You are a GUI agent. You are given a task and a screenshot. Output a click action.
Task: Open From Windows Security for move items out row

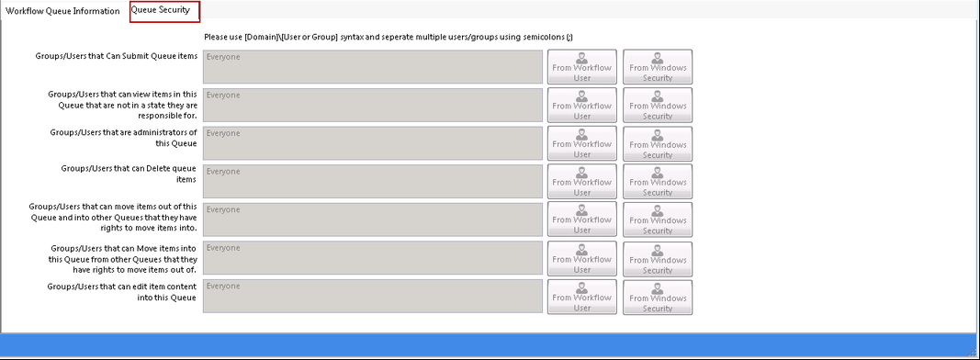point(658,219)
